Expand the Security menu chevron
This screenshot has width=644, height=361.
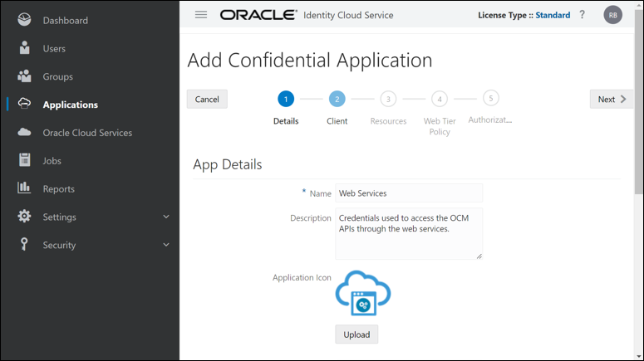[x=166, y=245]
